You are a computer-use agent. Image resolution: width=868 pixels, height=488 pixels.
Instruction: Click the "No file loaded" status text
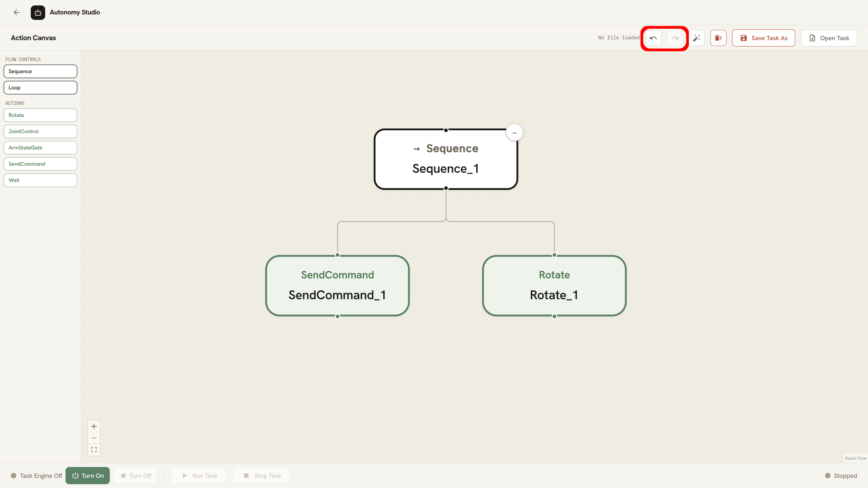[x=619, y=38]
